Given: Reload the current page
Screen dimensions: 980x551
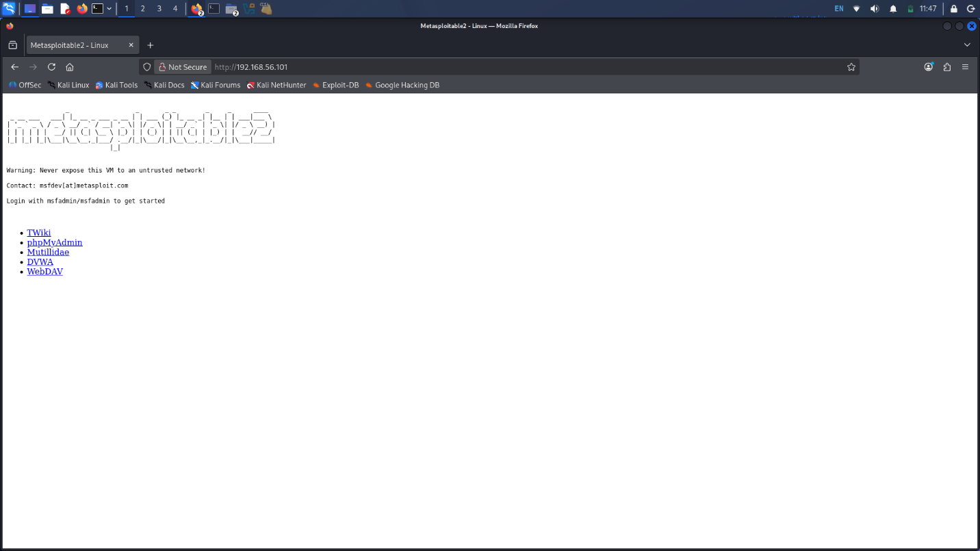Looking at the screenshot, I should [51, 67].
